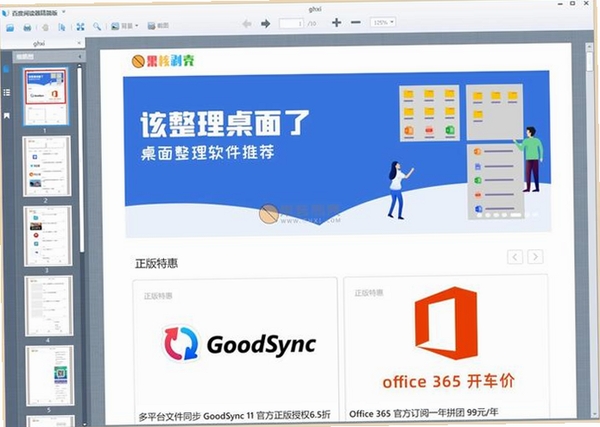Go to previous page arrow

247,24
